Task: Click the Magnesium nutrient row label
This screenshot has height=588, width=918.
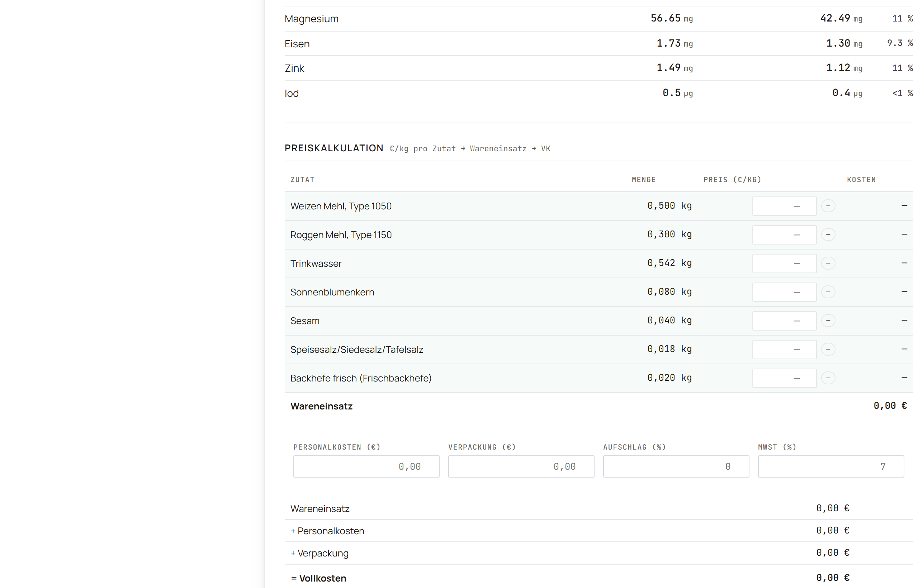Action: pos(311,19)
